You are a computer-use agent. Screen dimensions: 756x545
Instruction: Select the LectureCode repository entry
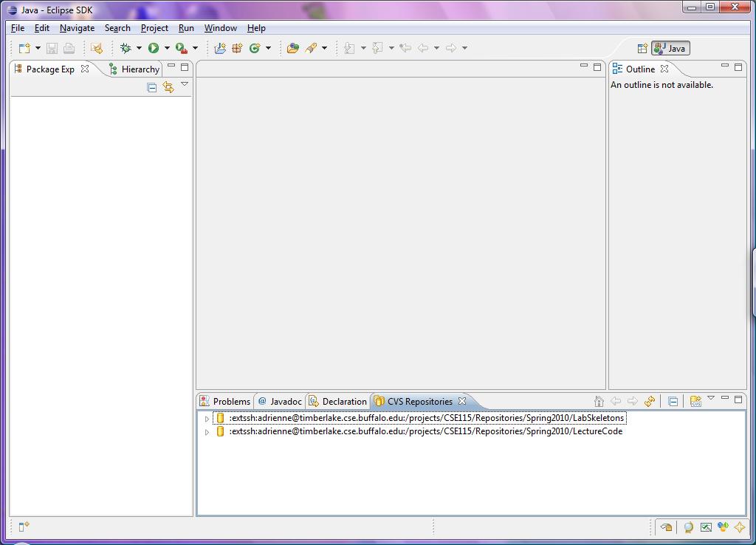tap(425, 431)
